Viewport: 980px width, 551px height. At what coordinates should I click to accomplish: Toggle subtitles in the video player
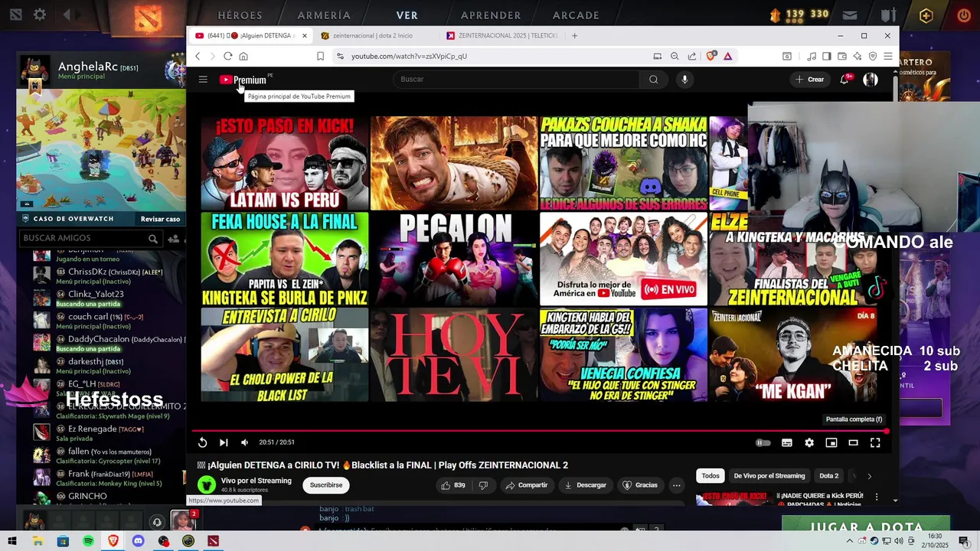click(x=786, y=442)
